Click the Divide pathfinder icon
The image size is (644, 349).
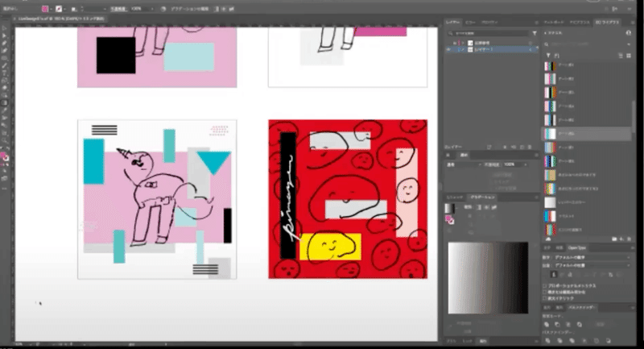[547, 341]
